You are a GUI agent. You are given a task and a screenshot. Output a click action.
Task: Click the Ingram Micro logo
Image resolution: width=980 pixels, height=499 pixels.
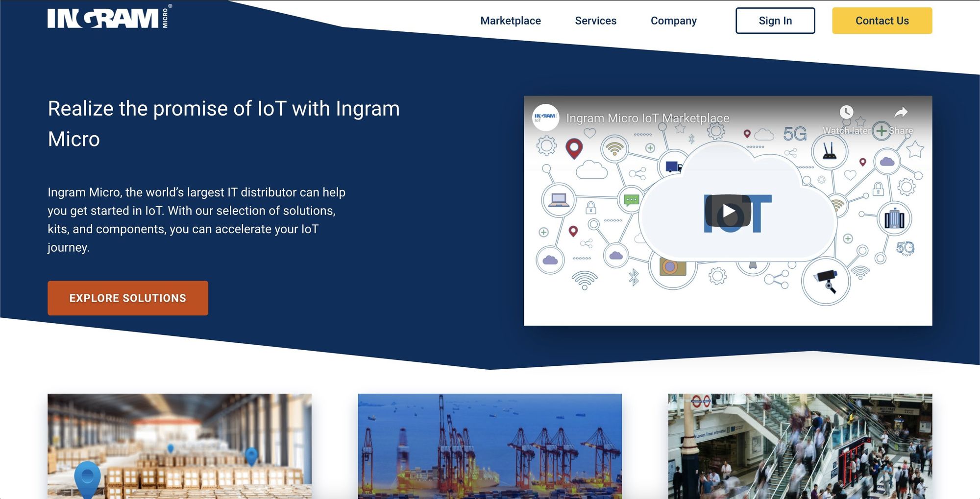pyautogui.click(x=109, y=17)
